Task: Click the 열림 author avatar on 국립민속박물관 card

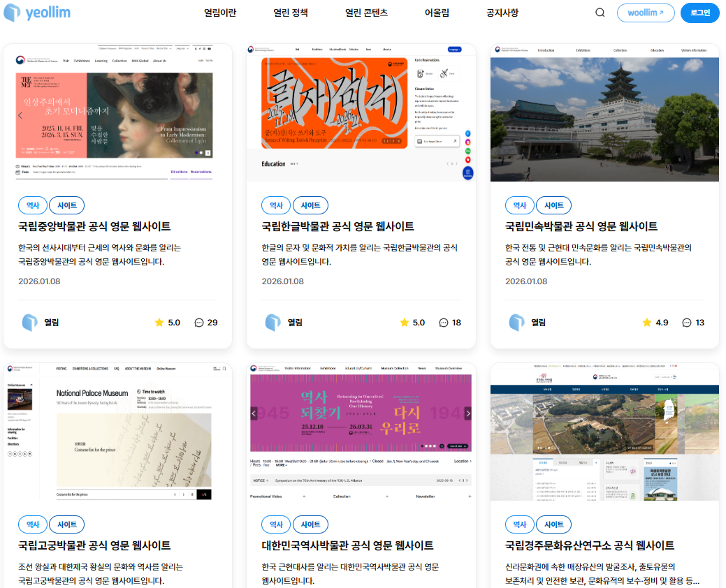Action: (x=516, y=323)
